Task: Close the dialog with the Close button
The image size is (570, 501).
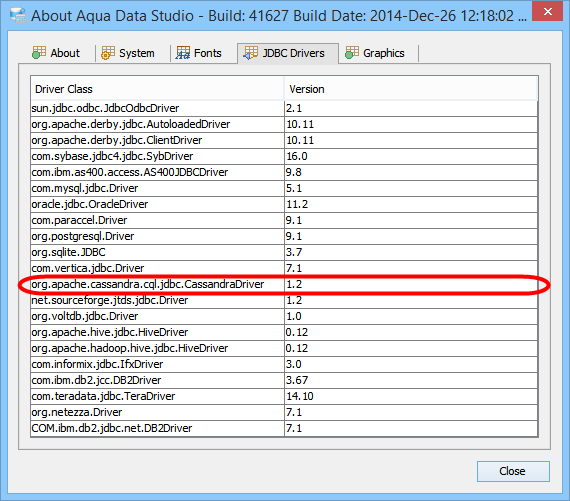Action: click(x=513, y=471)
